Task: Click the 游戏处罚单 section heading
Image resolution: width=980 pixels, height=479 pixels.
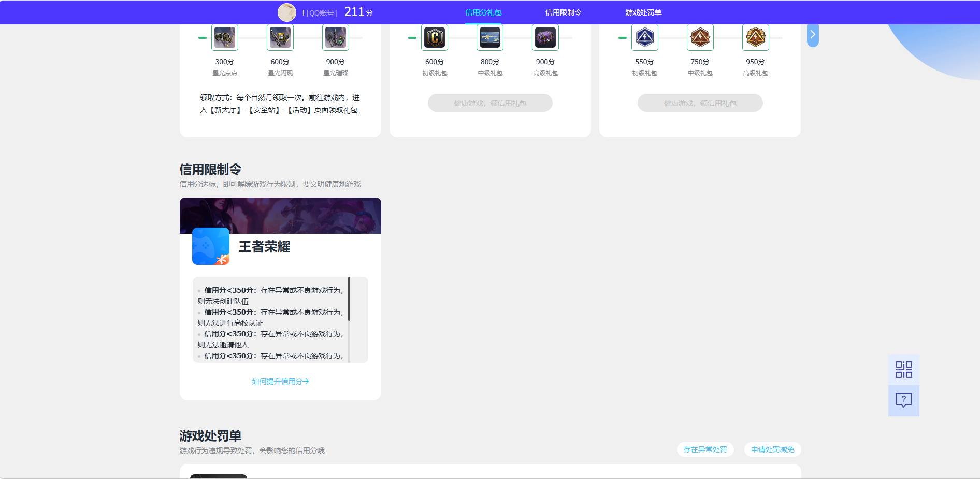Action: coord(210,436)
